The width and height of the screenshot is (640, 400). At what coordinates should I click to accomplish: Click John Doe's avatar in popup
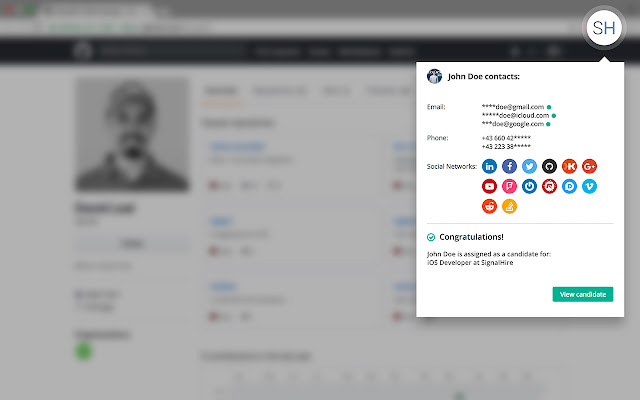click(x=434, y=76)
